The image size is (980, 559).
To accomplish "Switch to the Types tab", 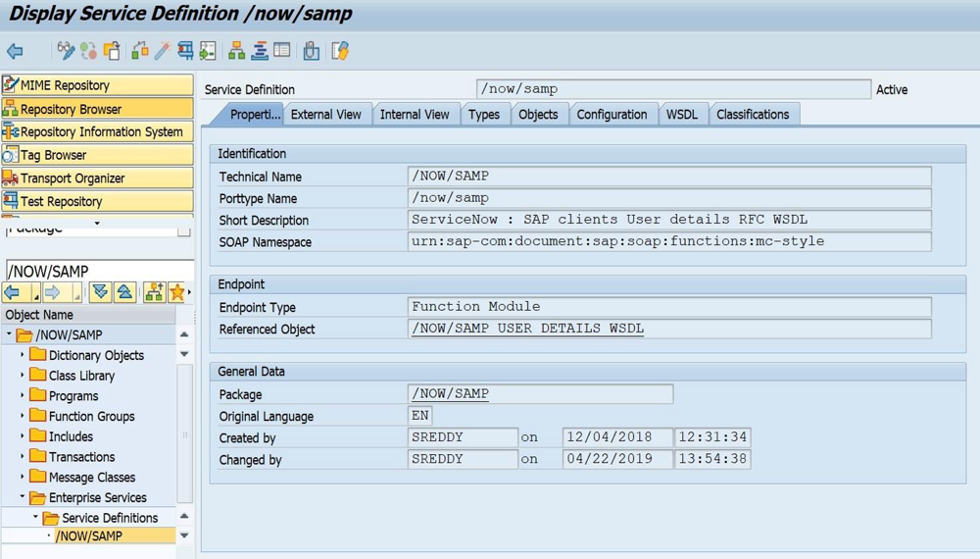I will click(484, 115).
